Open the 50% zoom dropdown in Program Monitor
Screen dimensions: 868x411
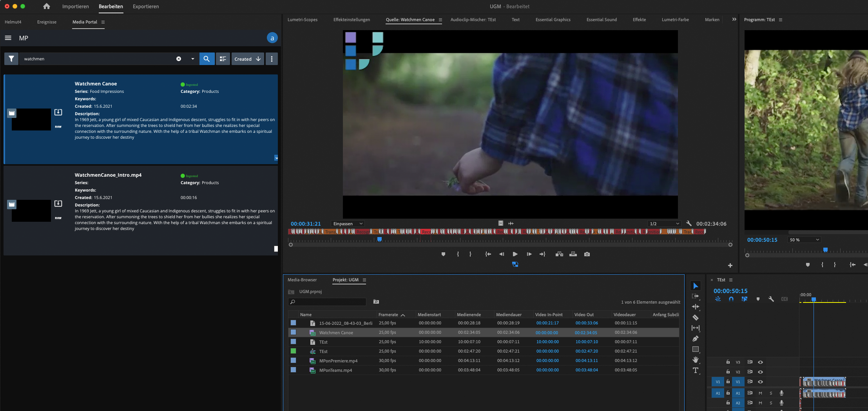pos(804,239)
